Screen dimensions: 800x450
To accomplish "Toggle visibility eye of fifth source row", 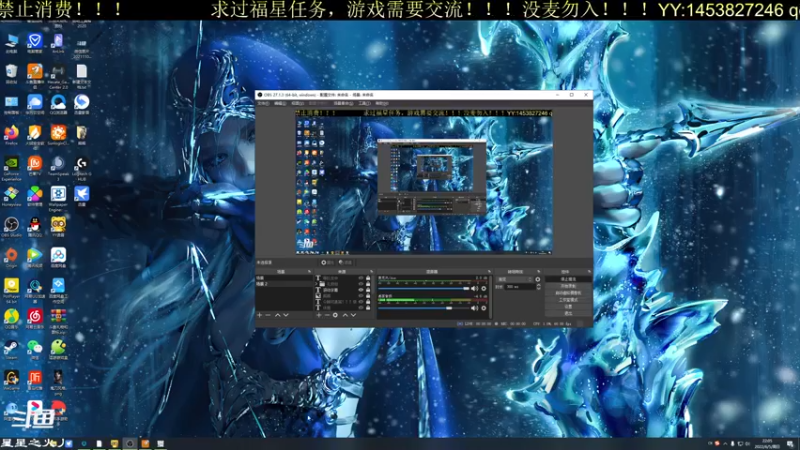I will coord(361,302).
